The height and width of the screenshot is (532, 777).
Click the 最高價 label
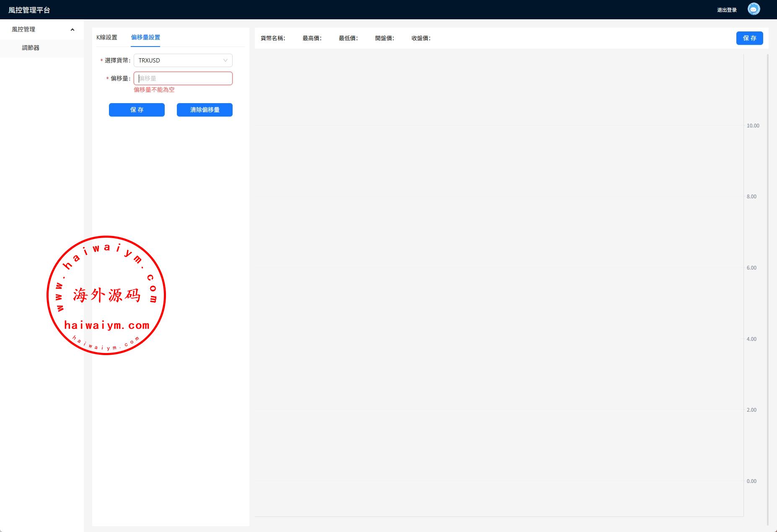[x=312, y=38]
